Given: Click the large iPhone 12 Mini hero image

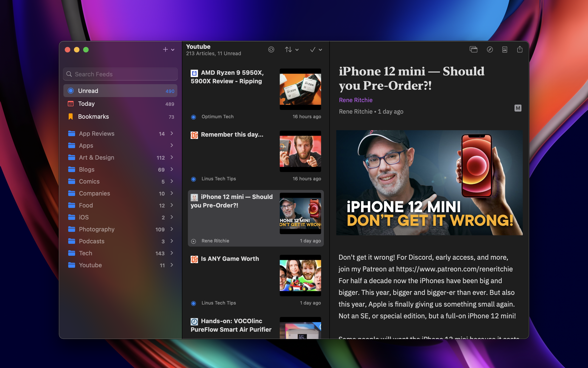Looking at the screenshot, I should 429,183.
